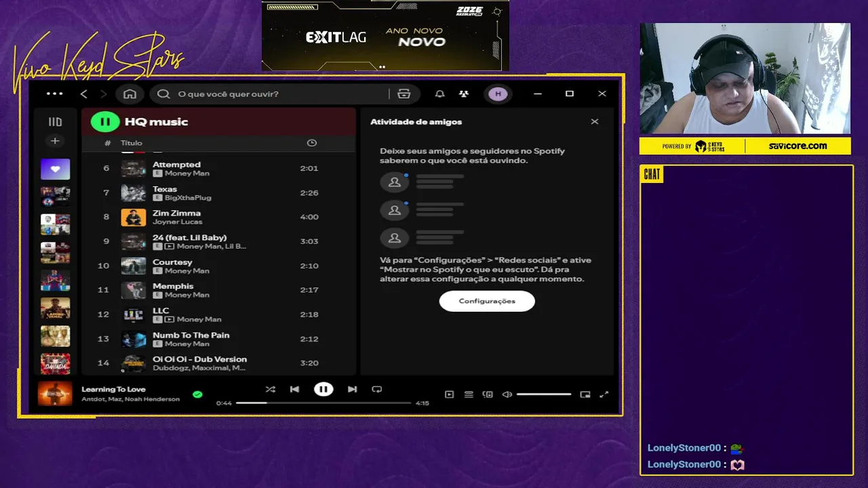
Task: Open the profile avatar 'H' menu
Action: coord(498,94)
